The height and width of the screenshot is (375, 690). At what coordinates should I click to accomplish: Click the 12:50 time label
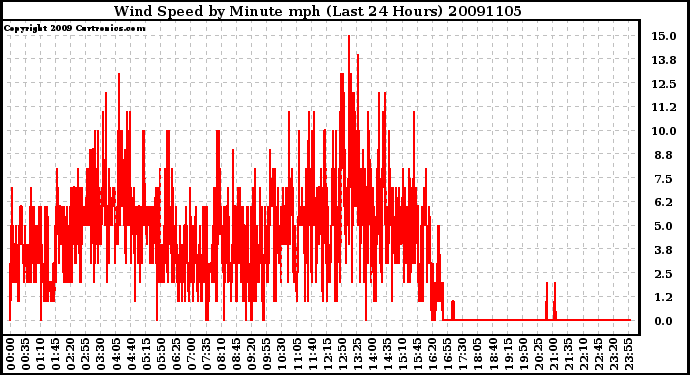click(342, 354)
